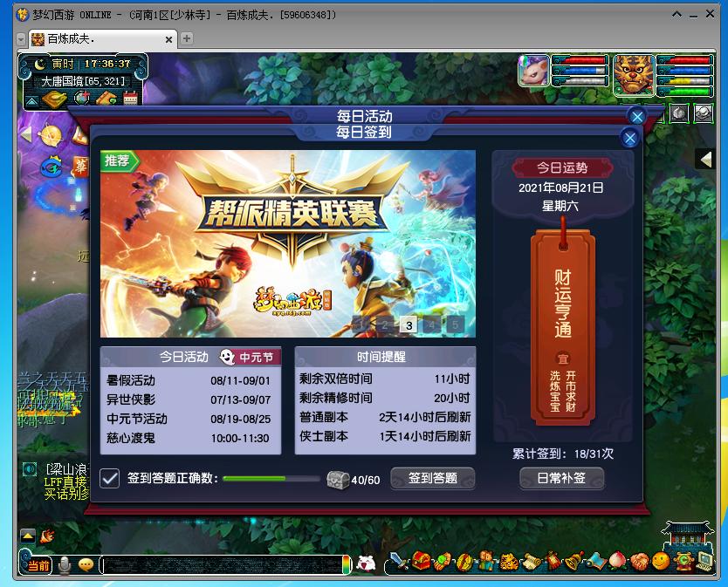Click the tiger character portrait
The height and width of the screenshot is (587, 728).
point(634,75)
